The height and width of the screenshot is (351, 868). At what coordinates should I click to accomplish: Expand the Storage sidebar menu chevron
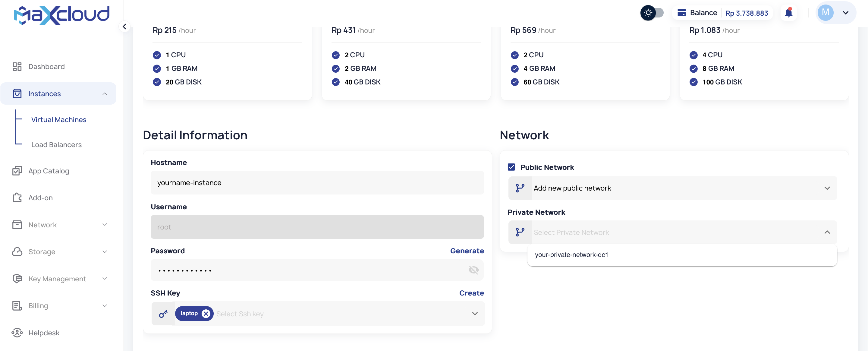(105, 251)
